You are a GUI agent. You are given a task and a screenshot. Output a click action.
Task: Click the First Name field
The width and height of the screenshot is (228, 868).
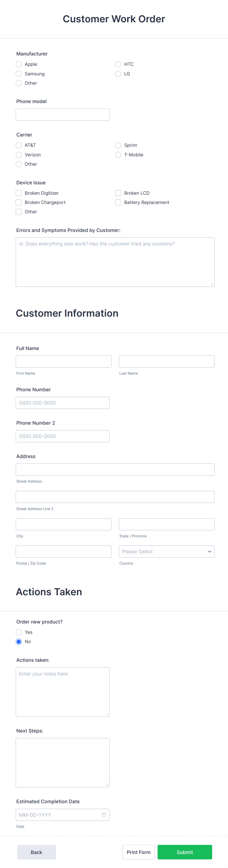pyautogui.click(x=63, y=361)
